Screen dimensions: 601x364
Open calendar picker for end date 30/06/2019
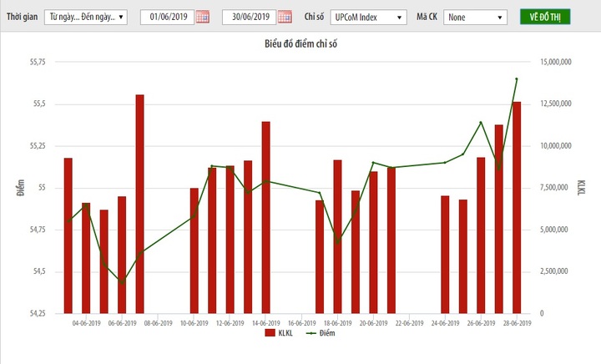(x=285, y=17)
